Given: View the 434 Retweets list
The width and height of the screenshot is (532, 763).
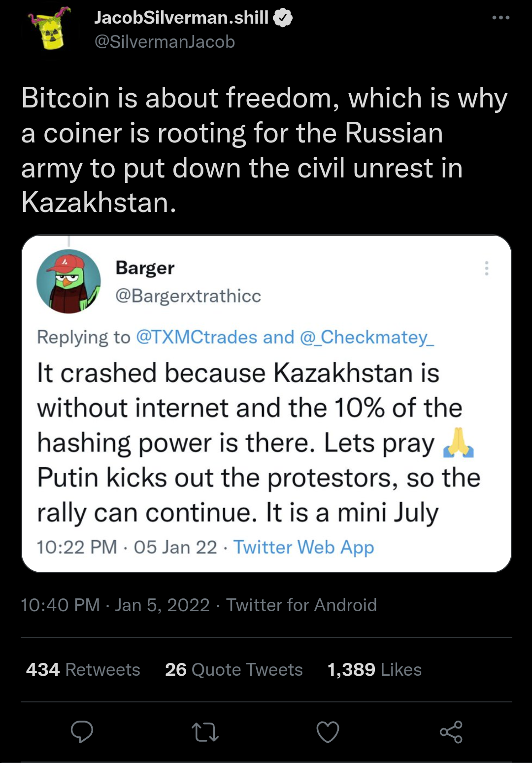Looking at the screenshot, I should [83, 669].
